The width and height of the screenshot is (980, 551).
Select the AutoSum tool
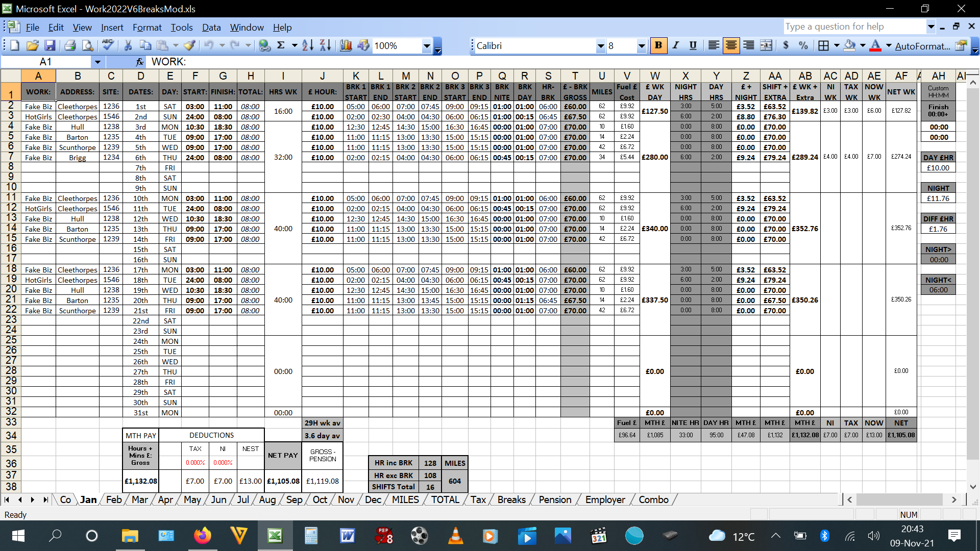coord(281,45)
